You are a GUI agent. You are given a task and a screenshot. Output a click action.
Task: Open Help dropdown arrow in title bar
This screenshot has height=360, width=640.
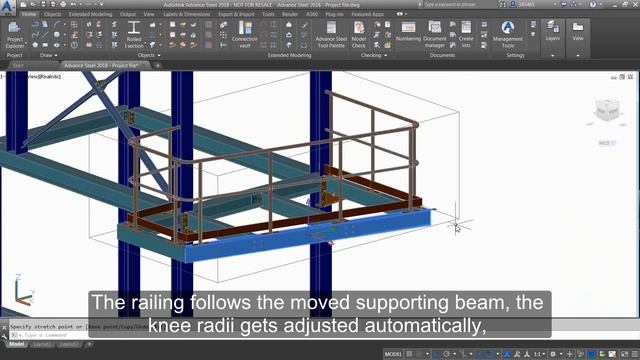601,4
